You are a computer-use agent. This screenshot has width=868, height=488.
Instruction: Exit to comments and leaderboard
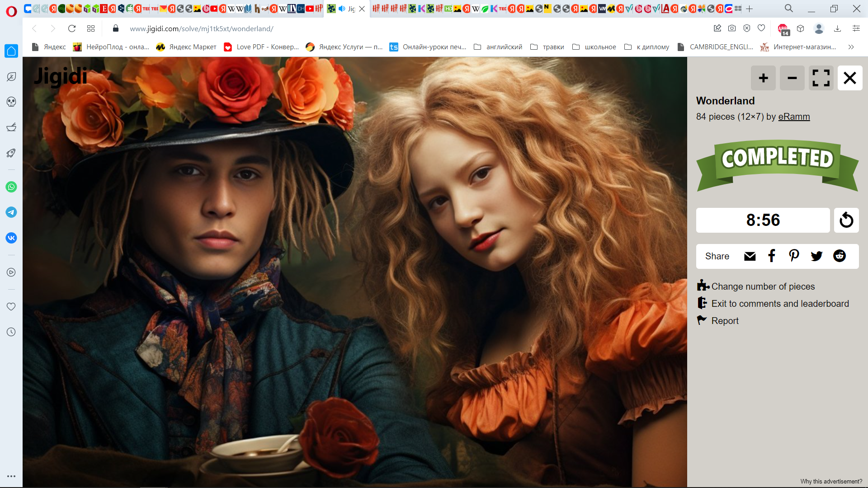pyautogui.click(x=780, y=304)
